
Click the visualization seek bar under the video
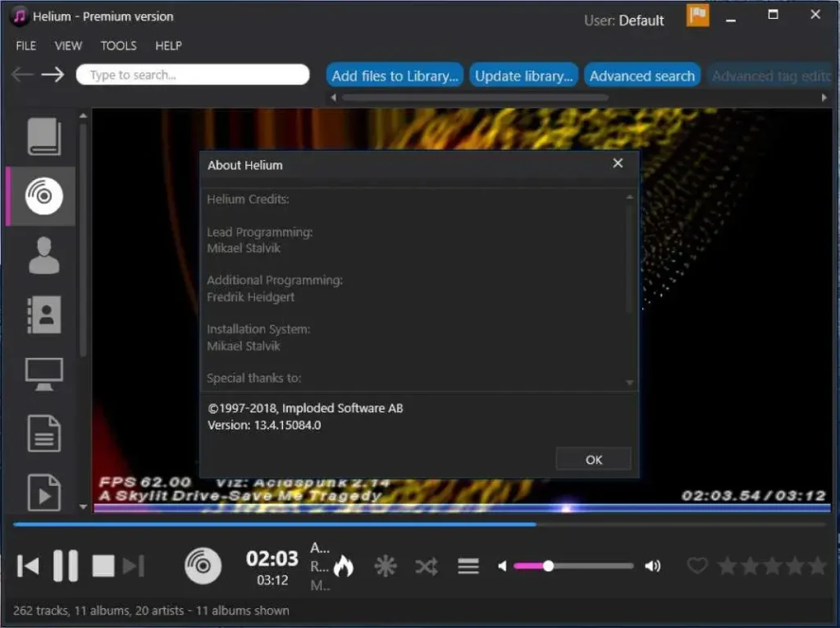point(463,507)
